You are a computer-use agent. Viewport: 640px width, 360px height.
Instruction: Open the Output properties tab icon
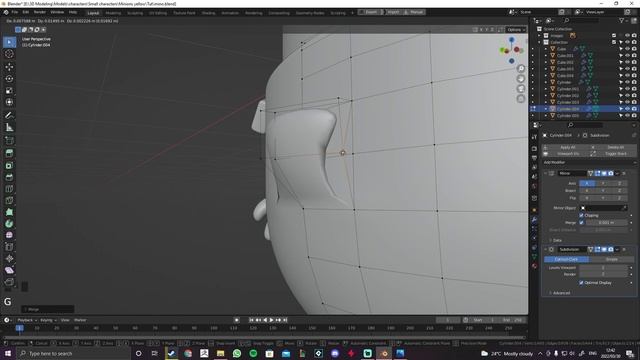click(534, 158)
